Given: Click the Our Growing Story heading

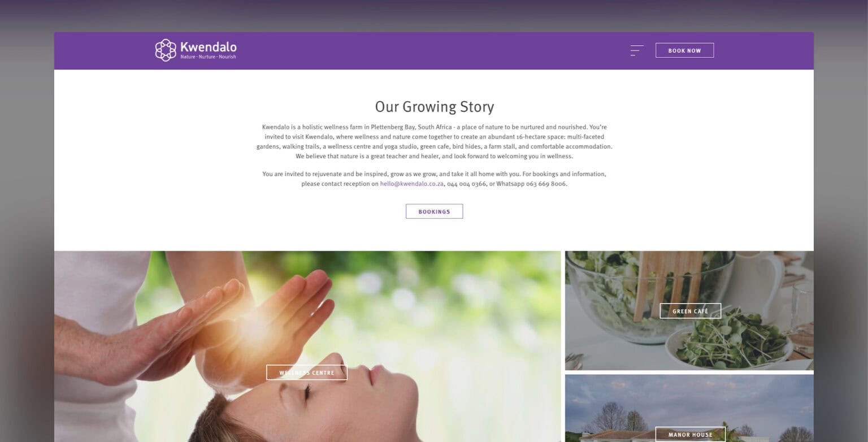Looking at the screenshot, I should (434, 106).
